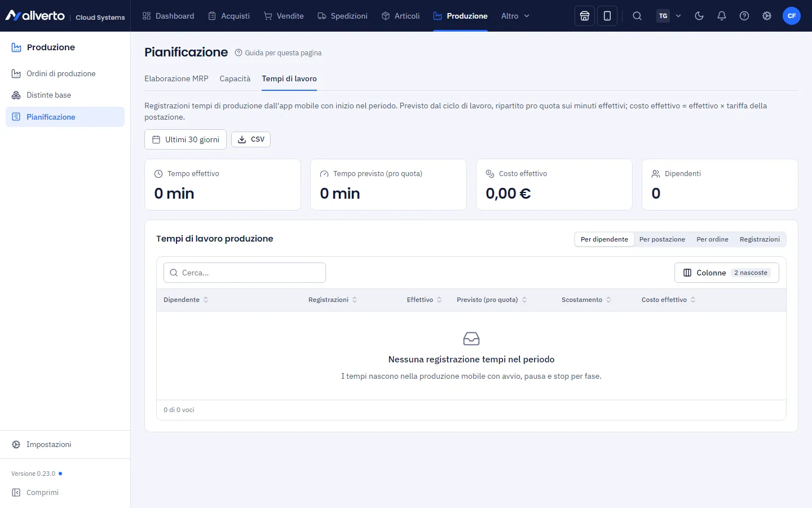Click the allverto Cloud Systems logo
Image resolution: width=812 pixels, height=508 pixels.
click(x=65, y=16)
